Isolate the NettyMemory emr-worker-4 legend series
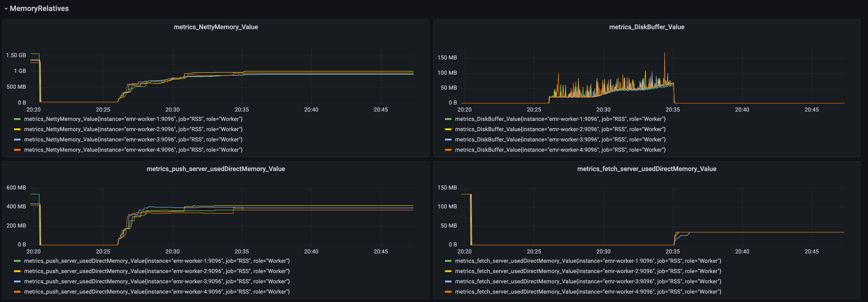 pos(133,150)
